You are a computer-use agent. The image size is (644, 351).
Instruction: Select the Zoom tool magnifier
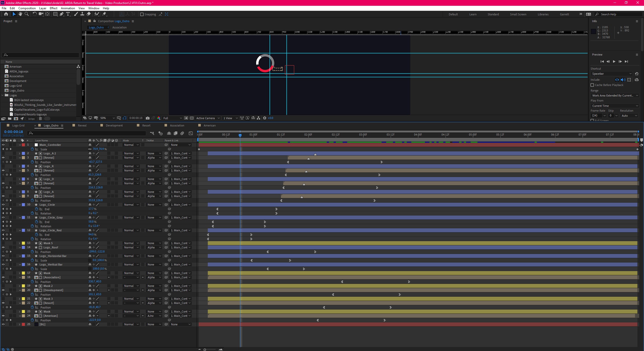pyautogui.click(x=26, y=14)
